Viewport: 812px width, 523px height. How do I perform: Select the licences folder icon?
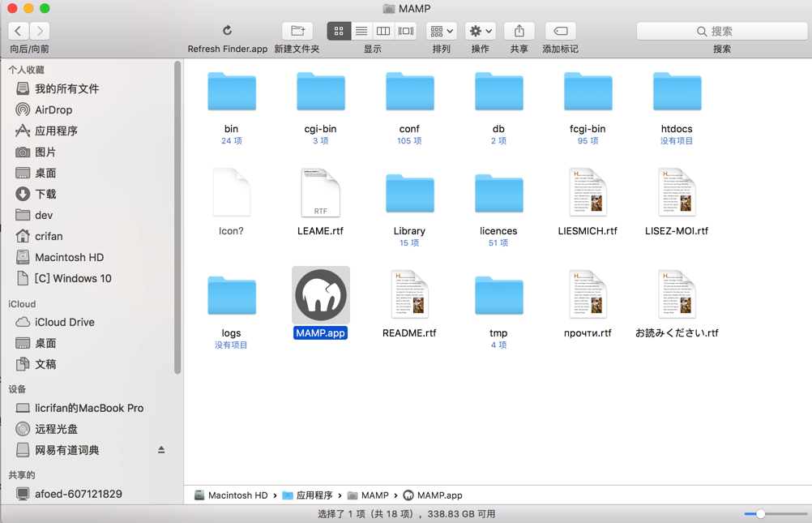point(498,194)
